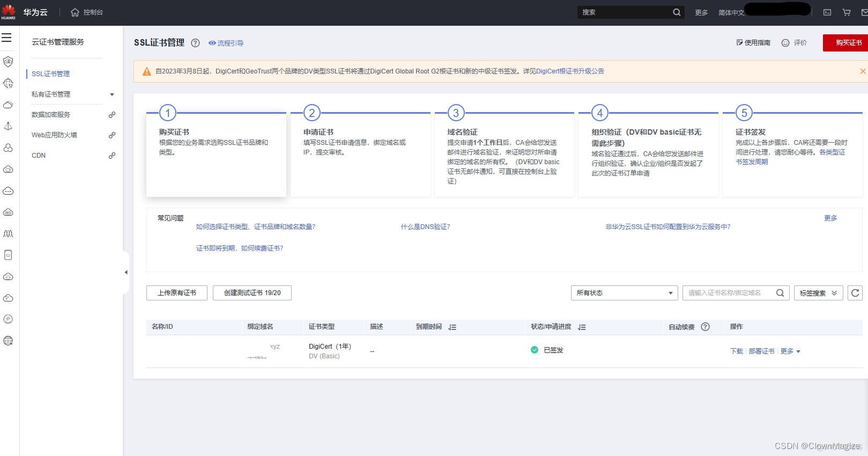Open 更多 menu in top bar
Screen dimensions: 868x456
coord(701,12)
